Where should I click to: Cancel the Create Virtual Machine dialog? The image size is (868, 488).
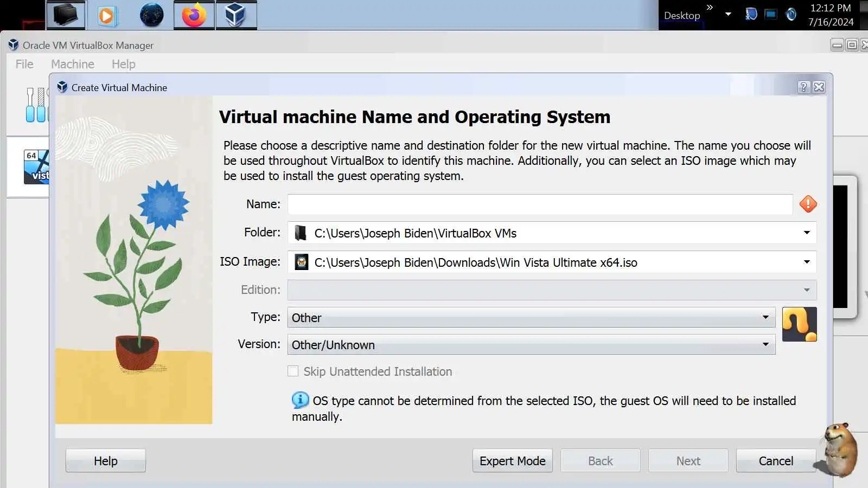coord(776,460)
